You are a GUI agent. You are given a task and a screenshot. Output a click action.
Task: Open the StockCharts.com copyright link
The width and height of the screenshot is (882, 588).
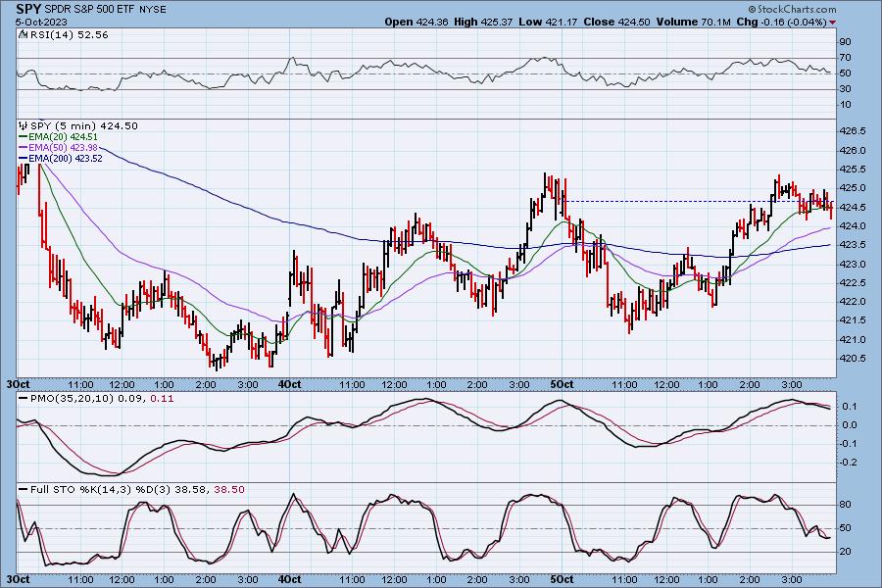(792, 9)
